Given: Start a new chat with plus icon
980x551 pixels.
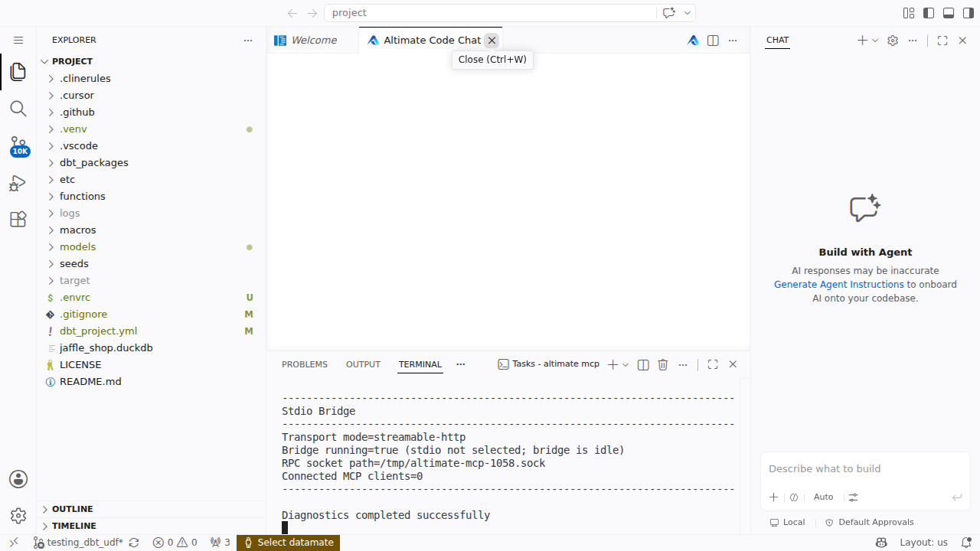Looking at the screenshot, I should (862, 41).
